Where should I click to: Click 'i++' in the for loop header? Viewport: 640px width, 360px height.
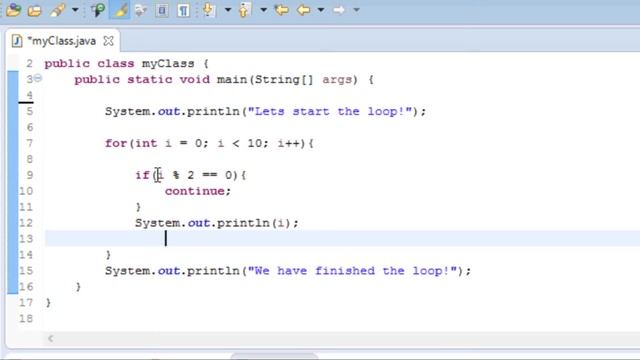[x=289, y=143]
